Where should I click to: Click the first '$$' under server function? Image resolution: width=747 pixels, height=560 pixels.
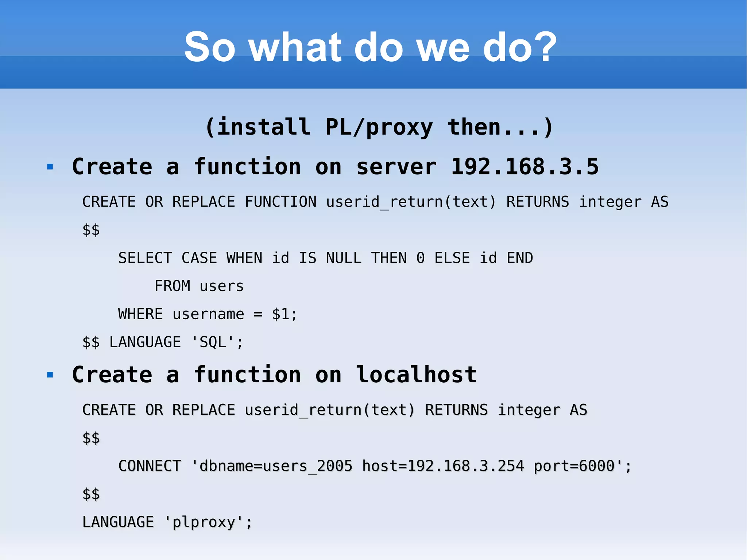91,230
